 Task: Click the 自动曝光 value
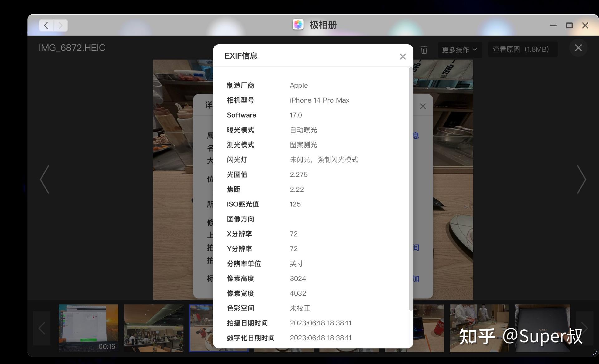(303, 130)
